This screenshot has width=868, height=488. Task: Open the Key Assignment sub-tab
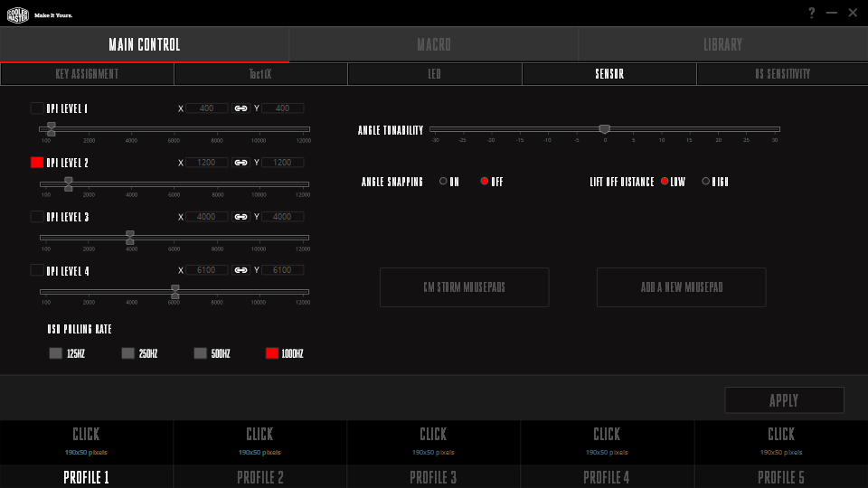[87, 74]
